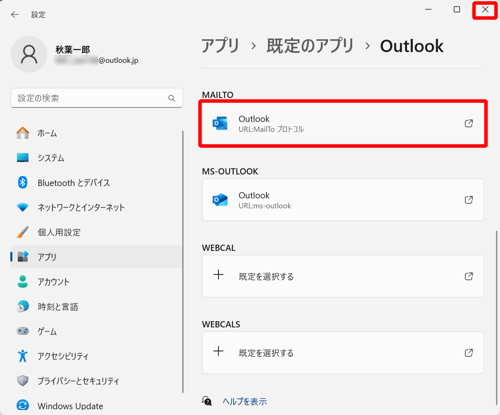Open ゲーム settings
The image size is (500, 415).
96,331
